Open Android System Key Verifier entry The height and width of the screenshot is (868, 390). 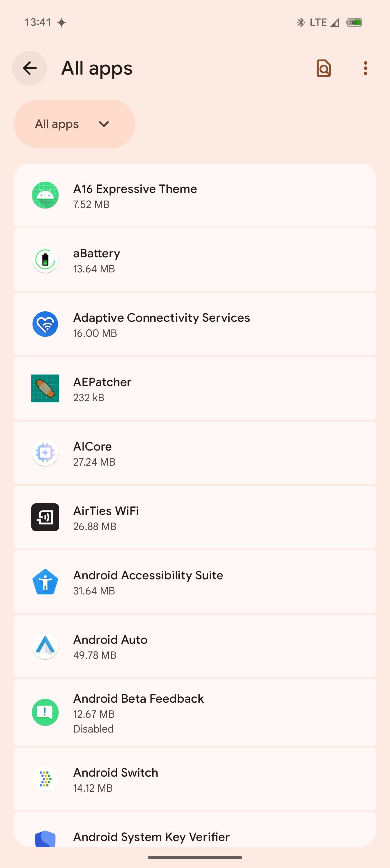195,830
